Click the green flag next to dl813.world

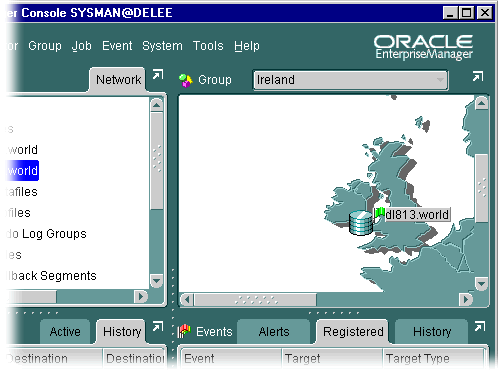click(379, 213)
